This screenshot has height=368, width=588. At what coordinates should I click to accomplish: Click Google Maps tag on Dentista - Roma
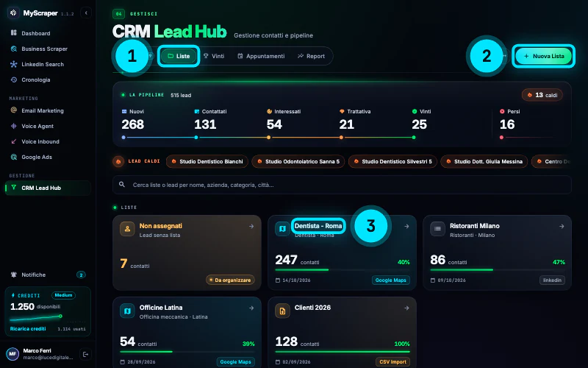coord(391,280)
